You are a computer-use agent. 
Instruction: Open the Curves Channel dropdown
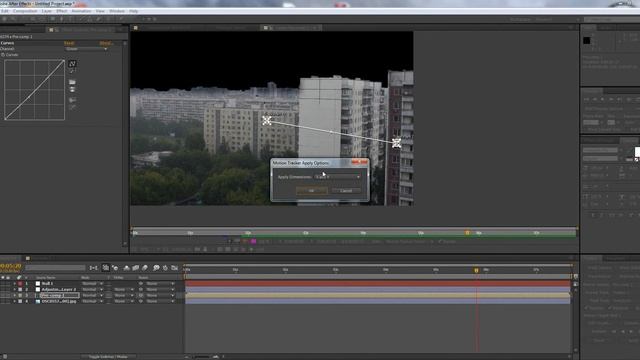(x=87, y=49)
